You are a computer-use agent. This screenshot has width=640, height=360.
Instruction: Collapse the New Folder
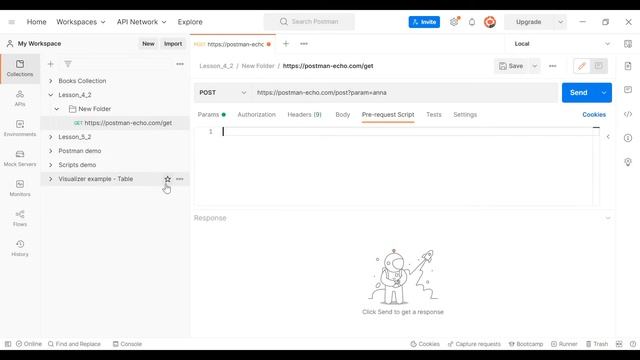[57, 109]
